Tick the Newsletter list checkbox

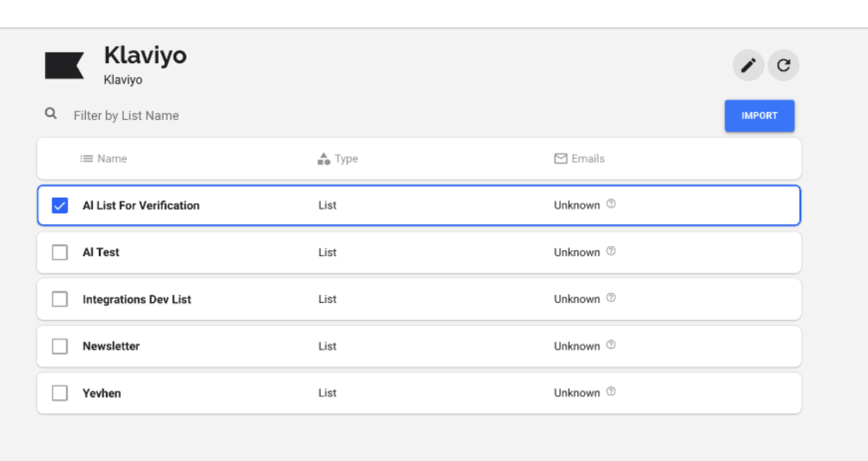pos(60,347)
